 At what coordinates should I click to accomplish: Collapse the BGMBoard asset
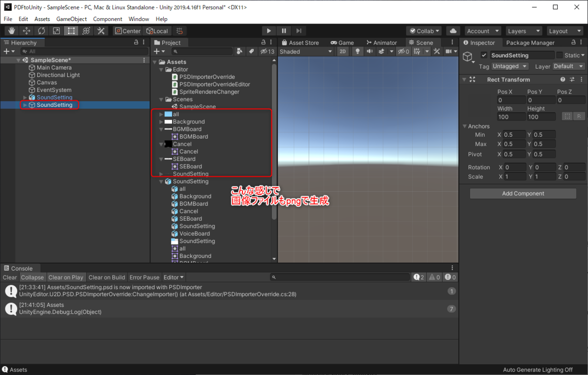tap(161, 129)
